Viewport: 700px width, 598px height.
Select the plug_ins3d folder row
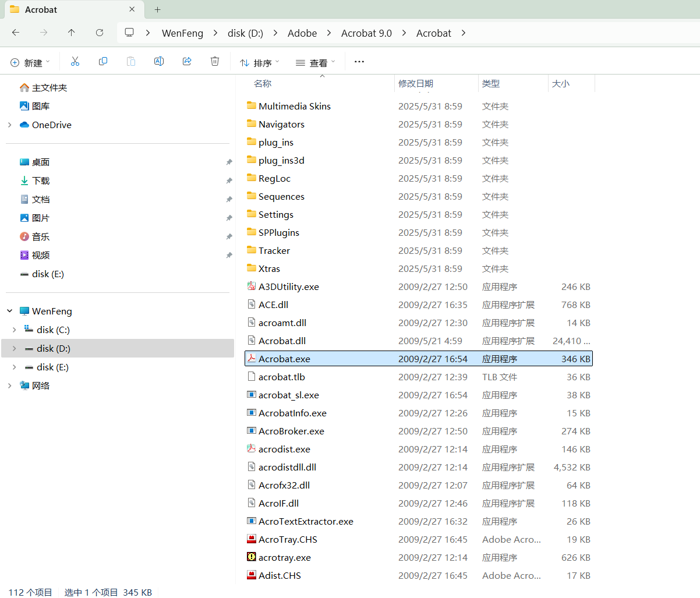coord(419,160)
